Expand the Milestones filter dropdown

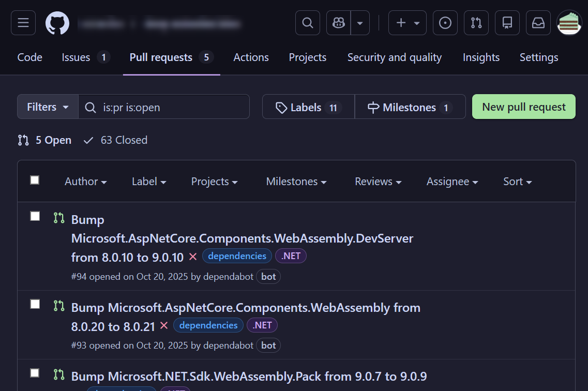(296, 182)
